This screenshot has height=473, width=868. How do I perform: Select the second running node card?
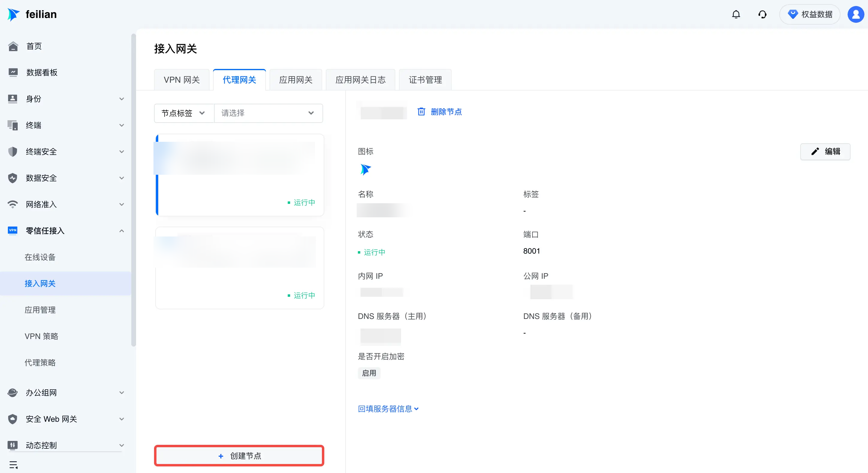click(239, 268)
